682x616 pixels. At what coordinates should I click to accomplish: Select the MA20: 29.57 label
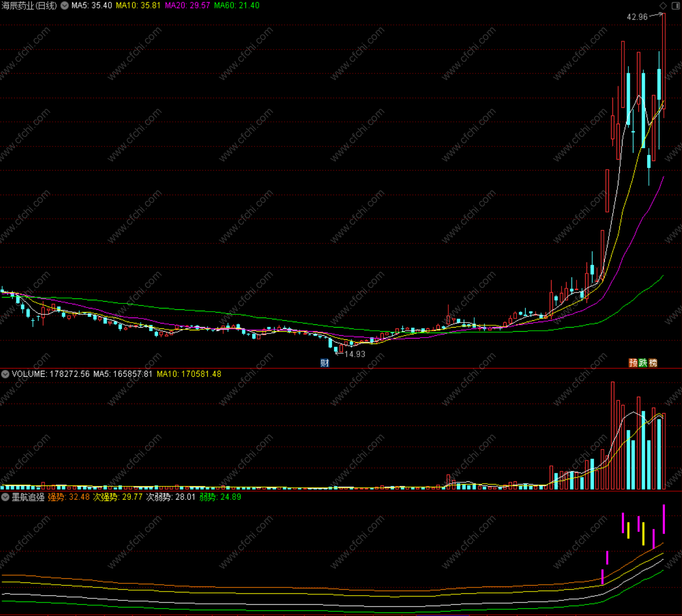[x=187, y=5]
